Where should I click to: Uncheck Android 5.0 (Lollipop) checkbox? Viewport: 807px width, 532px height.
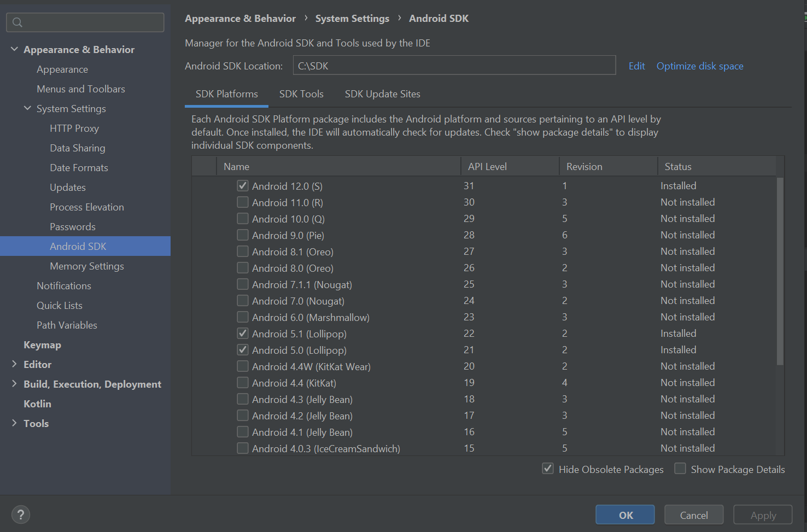click(243, 350)
